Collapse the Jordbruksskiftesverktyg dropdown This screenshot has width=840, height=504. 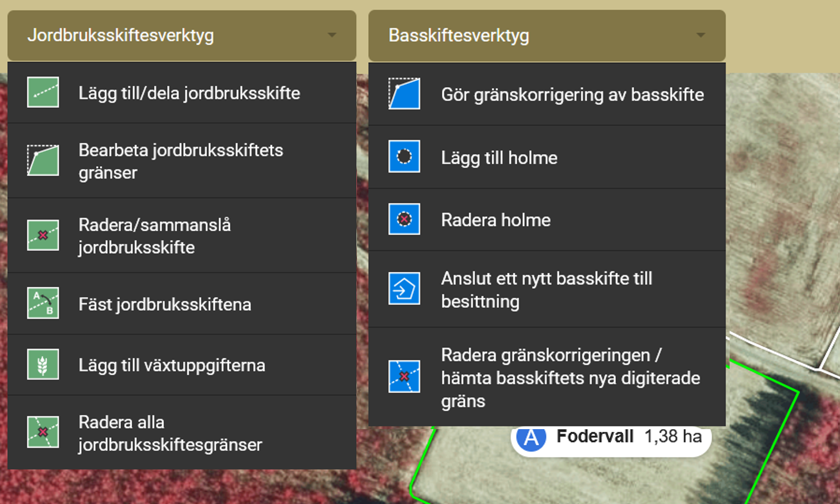181,35
